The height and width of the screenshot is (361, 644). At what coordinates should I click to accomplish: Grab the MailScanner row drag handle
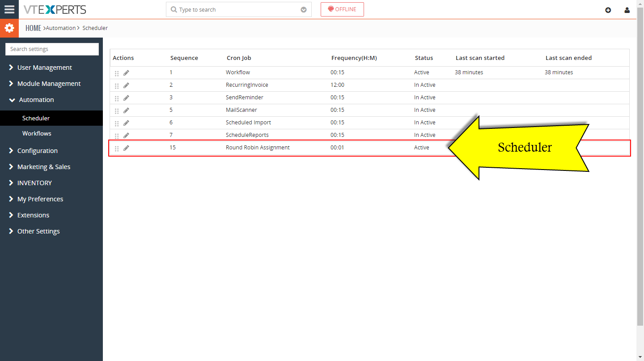click(117, 110)
